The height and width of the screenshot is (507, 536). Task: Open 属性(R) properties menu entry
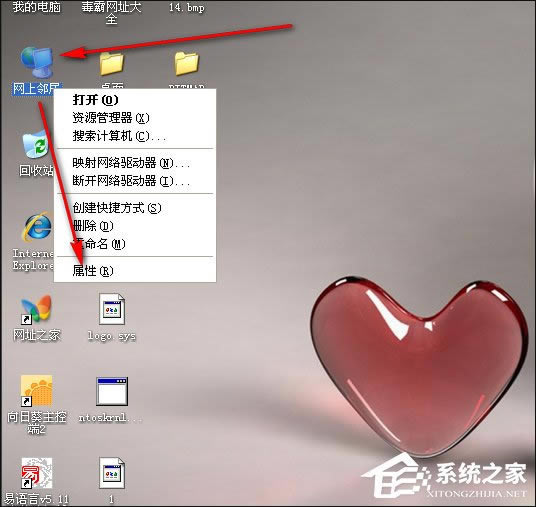pyautogui.click(x=136, y=271)
